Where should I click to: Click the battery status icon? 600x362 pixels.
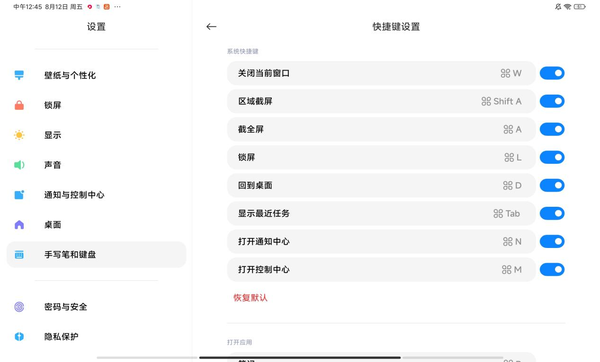point(579,7)
